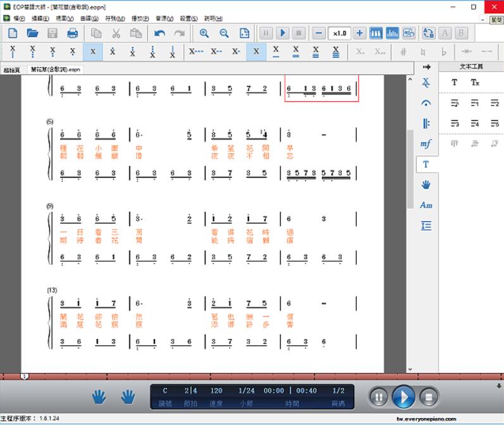
Task: Open the 編輯(E) edit menu
Action: tap(40, 18)
